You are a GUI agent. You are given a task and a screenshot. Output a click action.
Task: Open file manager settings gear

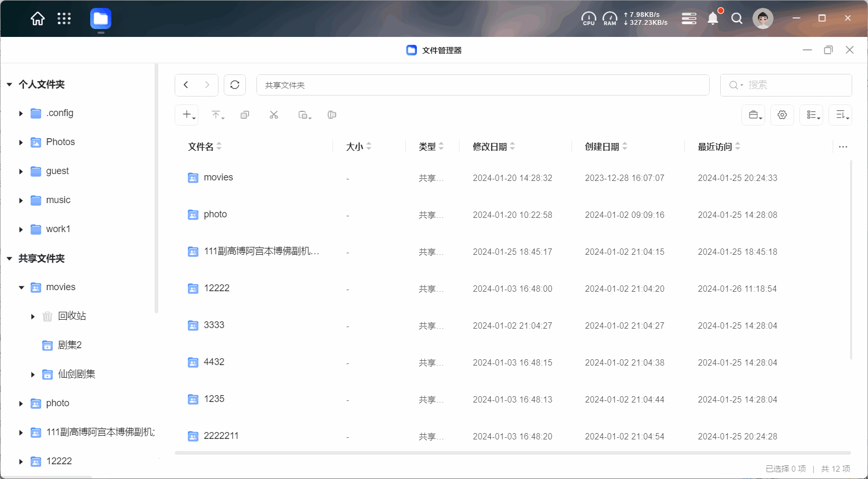(783, 114)
